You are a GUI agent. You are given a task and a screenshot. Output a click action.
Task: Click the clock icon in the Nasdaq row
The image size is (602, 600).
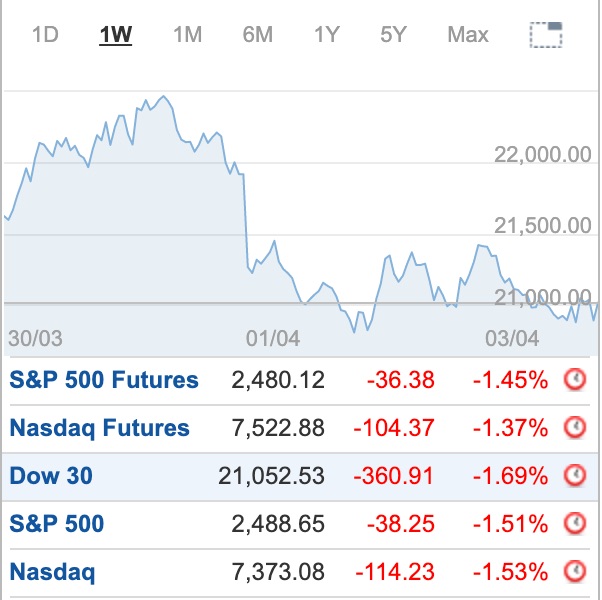tap(575, 572)
